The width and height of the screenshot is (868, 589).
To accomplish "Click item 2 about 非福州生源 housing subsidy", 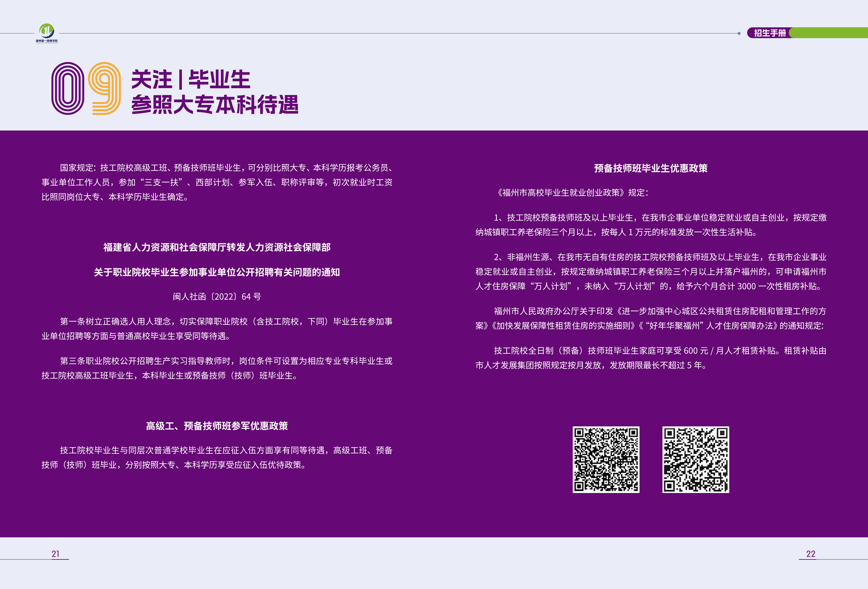I will 651,272.
